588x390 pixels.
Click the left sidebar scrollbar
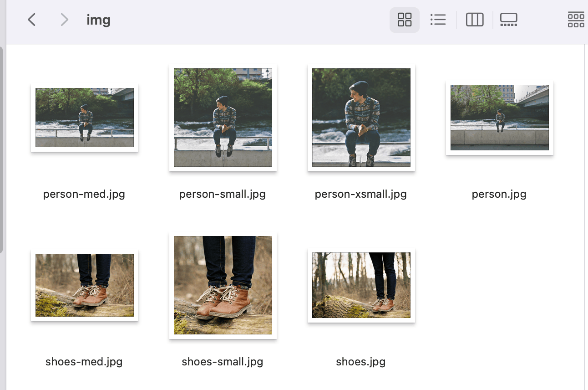[2, 150]
